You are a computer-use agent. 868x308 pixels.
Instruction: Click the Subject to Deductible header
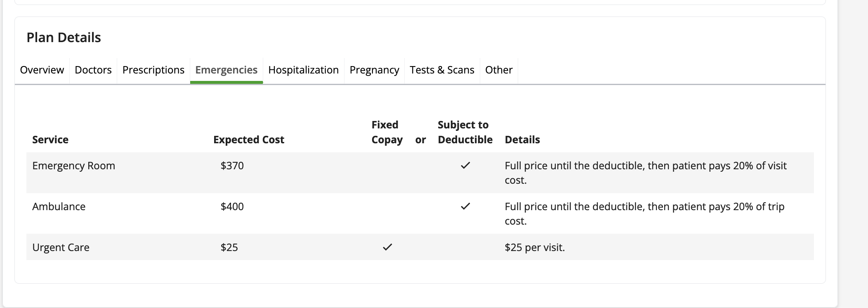coord(465,132)
